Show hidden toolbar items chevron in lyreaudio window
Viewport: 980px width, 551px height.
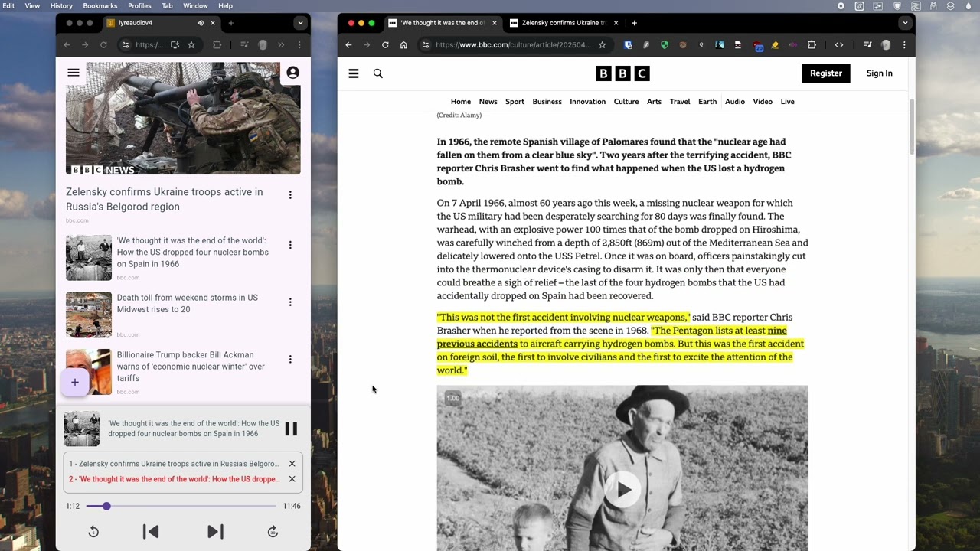281,45
